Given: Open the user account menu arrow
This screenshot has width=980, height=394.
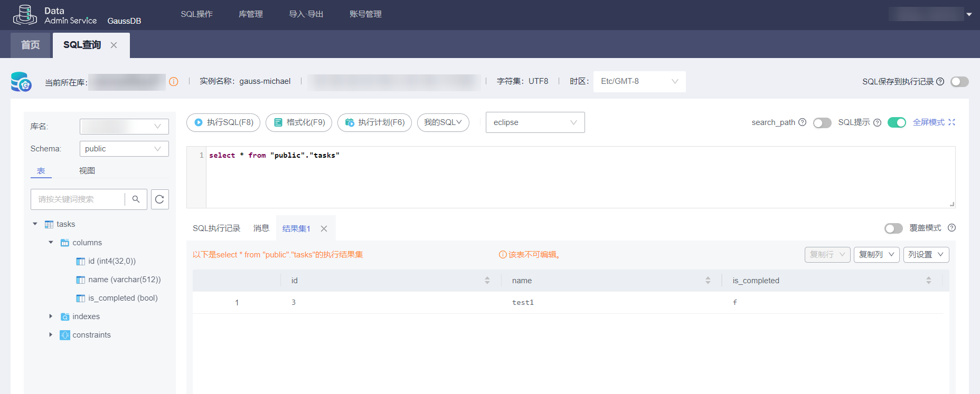Looking at the screenshot, I should pyautogui.click(x=969, y=14).
